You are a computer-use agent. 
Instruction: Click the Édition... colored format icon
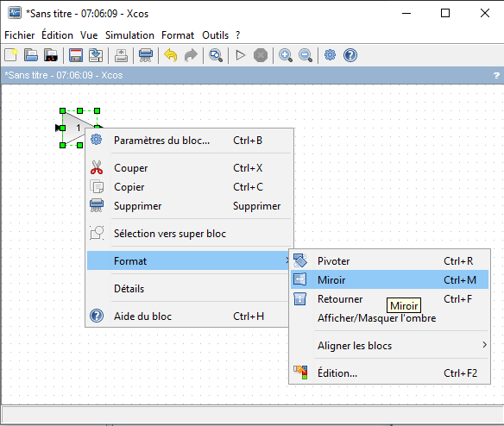click(x=300, y=373)
